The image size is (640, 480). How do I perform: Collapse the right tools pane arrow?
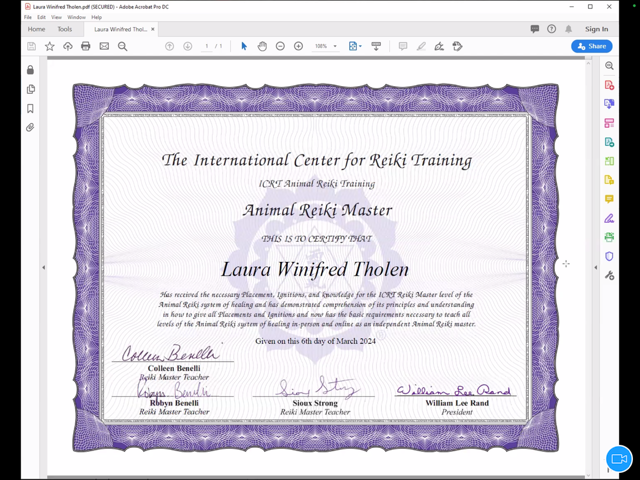[x=596, y=267]
